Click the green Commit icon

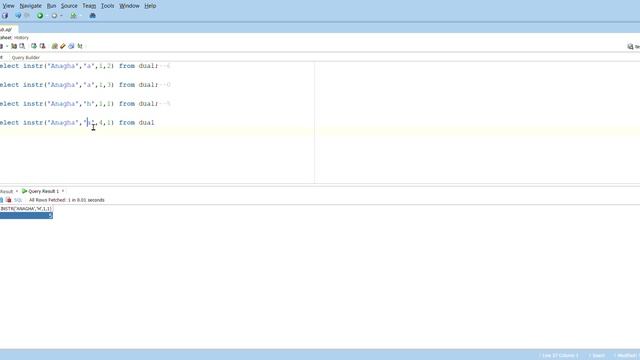(x=34, y=46)
